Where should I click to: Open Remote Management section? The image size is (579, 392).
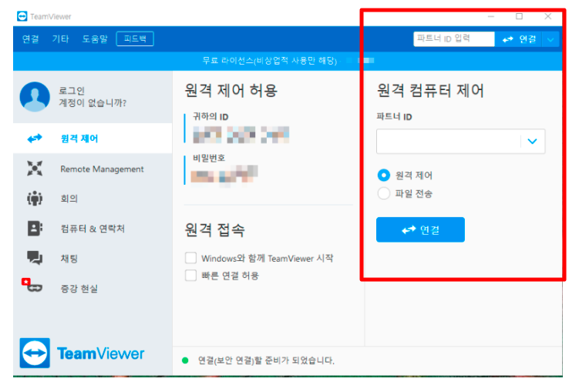pos(93,169)
